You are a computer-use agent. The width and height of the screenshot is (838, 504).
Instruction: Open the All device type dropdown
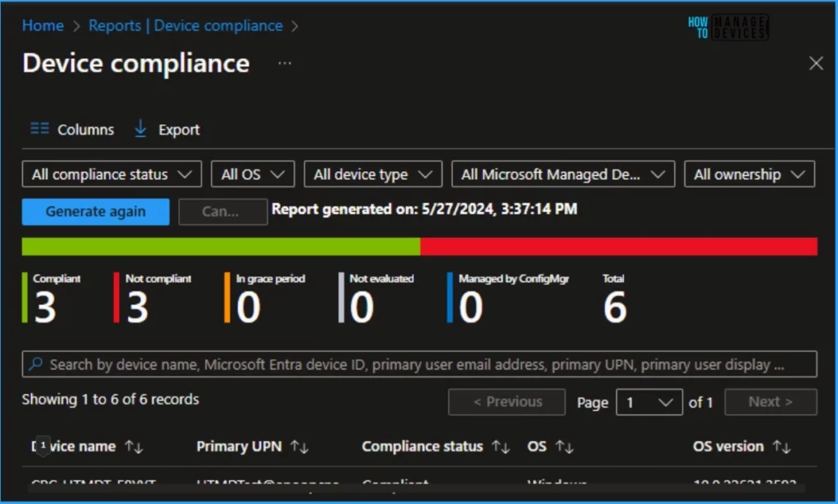pos(373,174)
